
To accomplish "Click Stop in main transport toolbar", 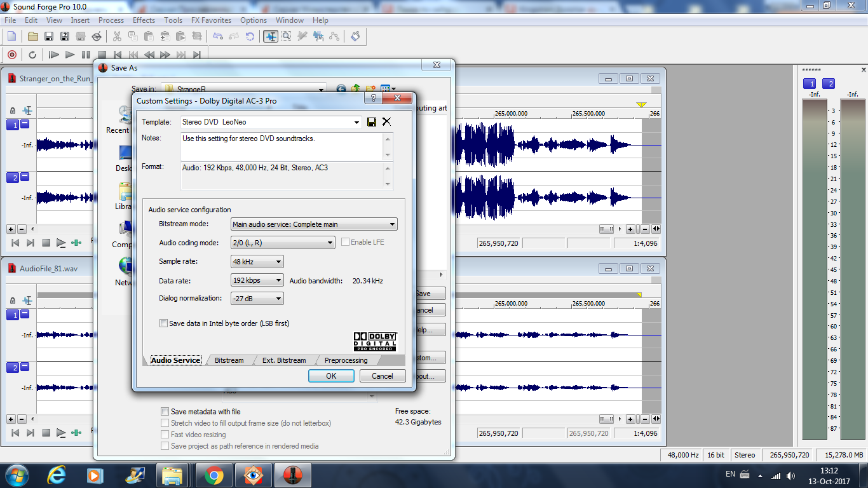I will pos(102,55).
